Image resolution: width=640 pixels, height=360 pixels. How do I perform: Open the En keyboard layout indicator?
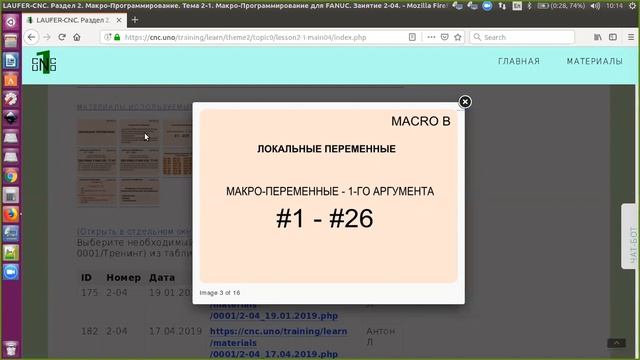tap(517, 5)
